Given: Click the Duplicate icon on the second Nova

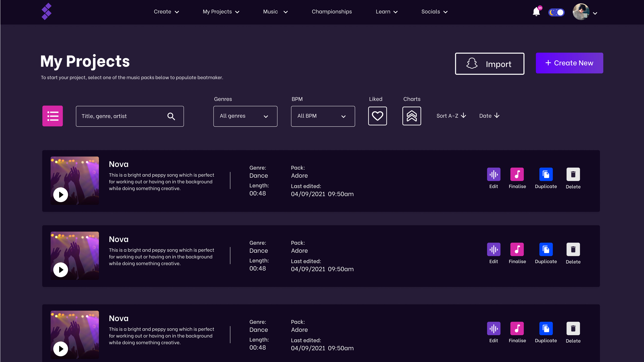Looking at the screenshot, I should click(546, 249).
